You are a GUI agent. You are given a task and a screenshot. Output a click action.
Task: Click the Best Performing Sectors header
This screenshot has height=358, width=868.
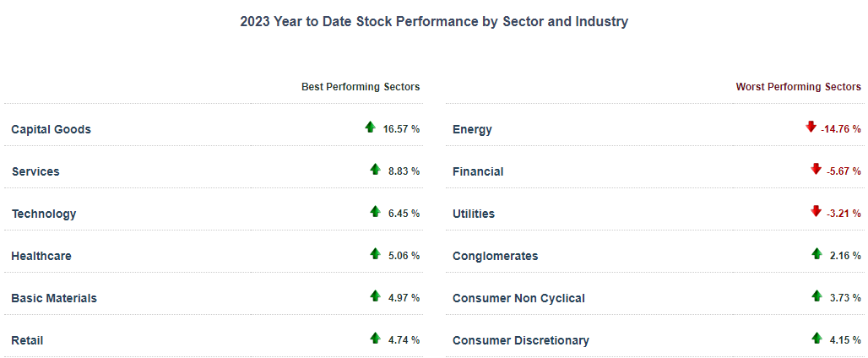(x=361, y=87)
